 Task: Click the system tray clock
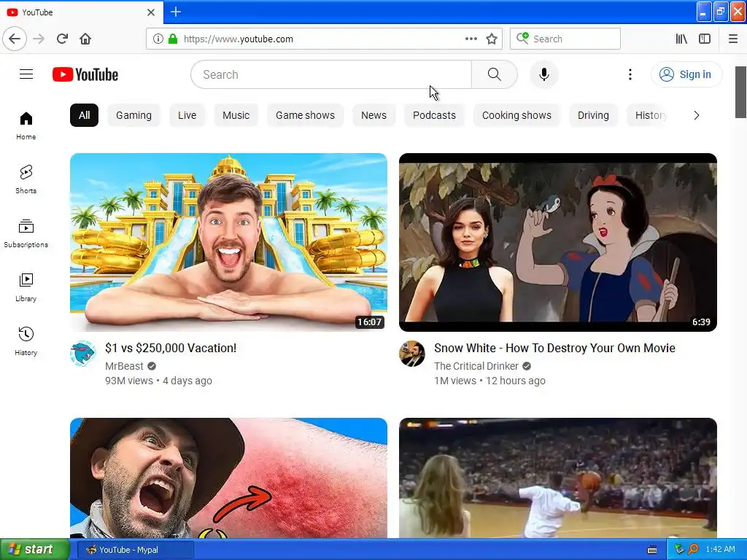coord(720,549)
